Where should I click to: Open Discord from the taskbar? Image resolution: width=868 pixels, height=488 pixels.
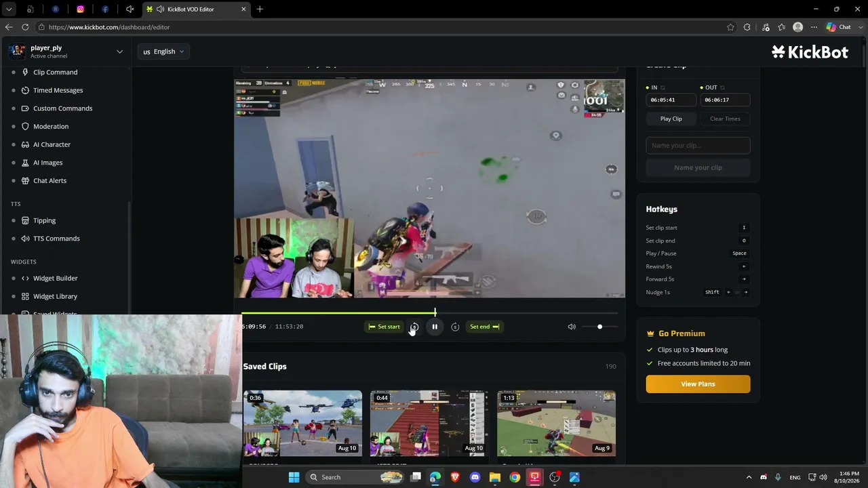tap(475, 477)
